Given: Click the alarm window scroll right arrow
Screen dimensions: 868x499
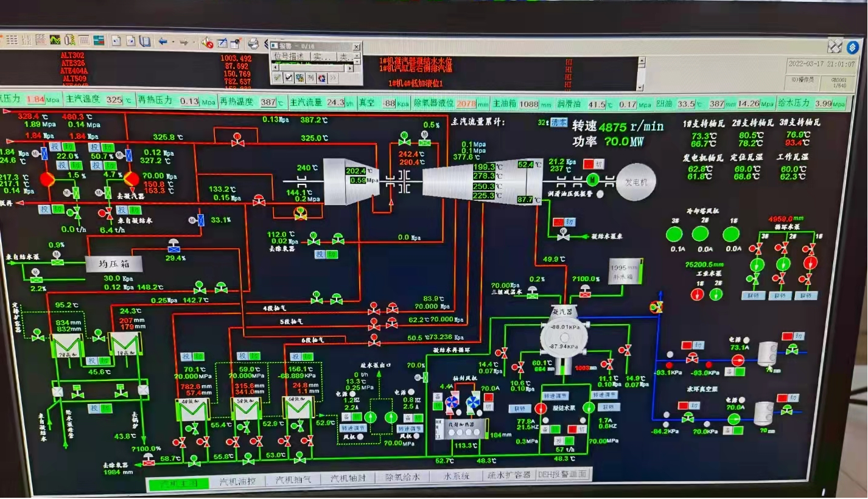Looking at the screenshot, I should point(349,68).
